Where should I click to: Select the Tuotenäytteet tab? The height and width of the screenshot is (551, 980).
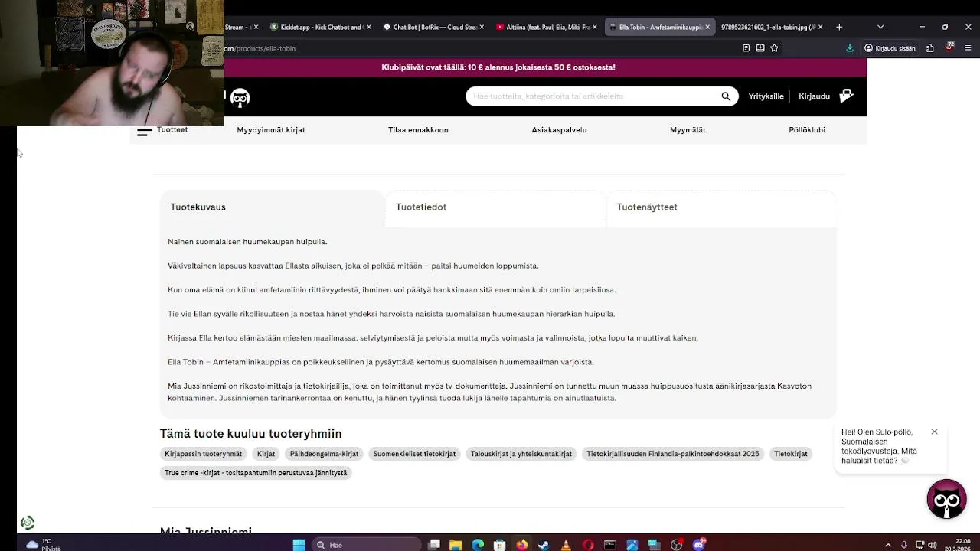pyautogui.click(x=721, y=207)
